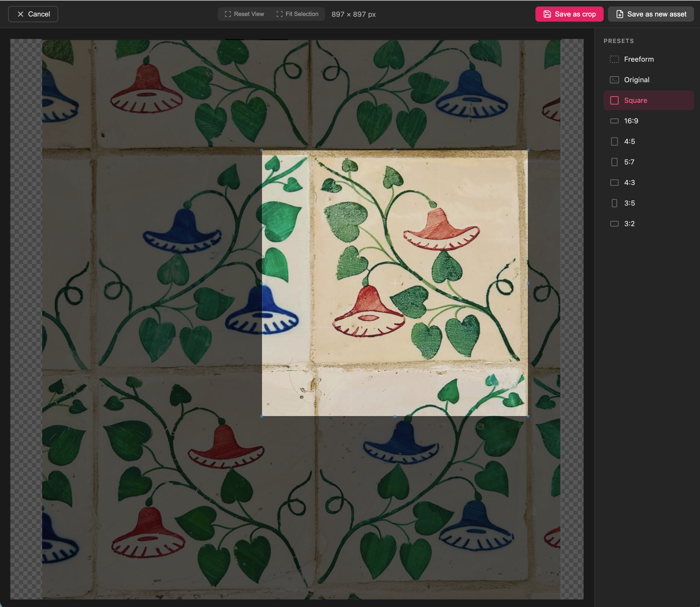
Task: Click Fit Selection in toolbar
Action: coord(298,14)
